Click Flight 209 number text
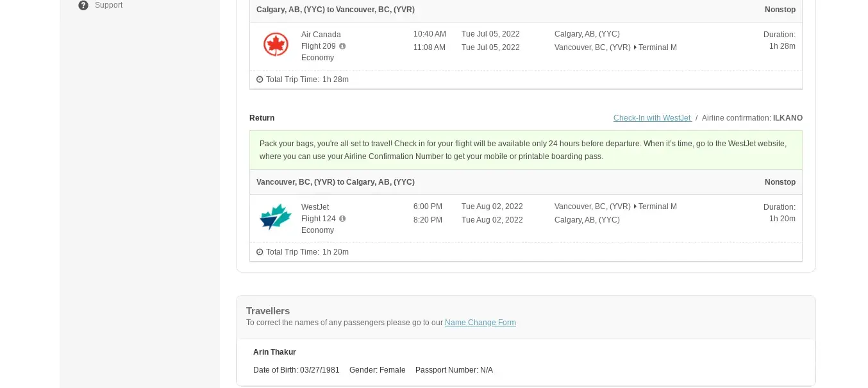This screenshot has height=388, width=868. point(319,46)
